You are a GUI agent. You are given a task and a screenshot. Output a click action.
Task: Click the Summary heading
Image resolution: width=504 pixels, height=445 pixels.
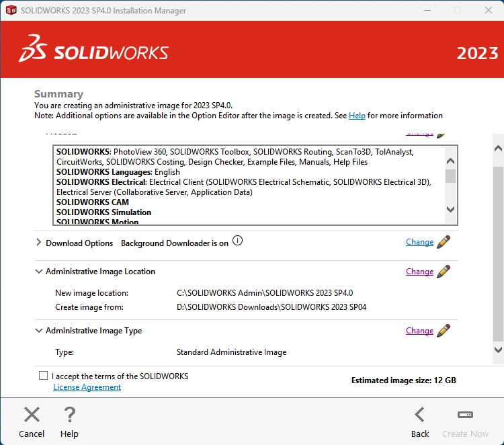coord(59,94)
